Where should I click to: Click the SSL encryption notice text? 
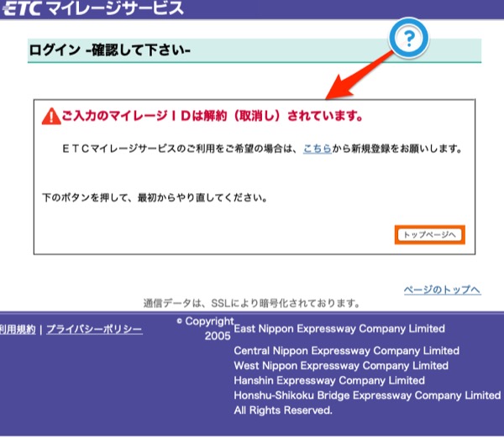pyautogui.click(x=252, y=303)
